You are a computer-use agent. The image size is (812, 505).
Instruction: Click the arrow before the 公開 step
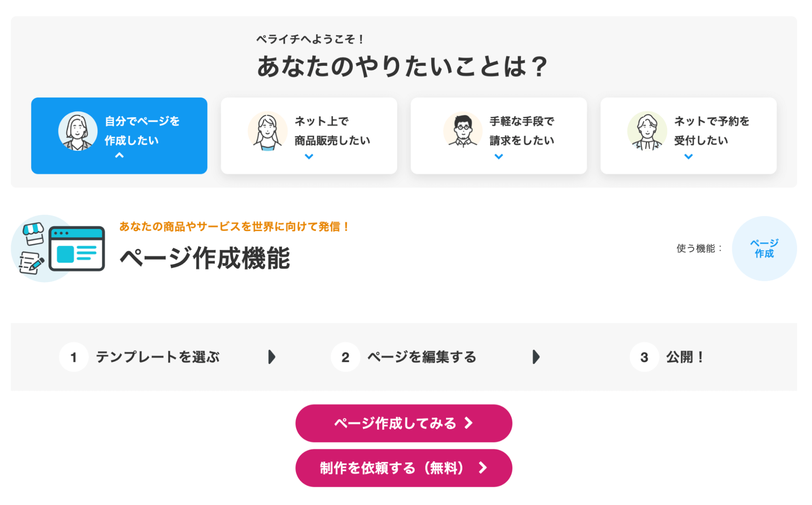point(537,357)
